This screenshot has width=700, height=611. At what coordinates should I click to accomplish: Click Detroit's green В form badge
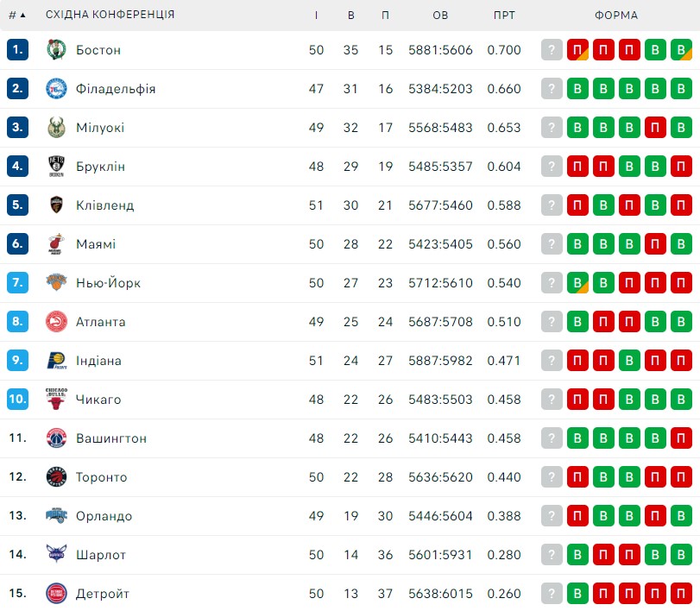pyautogui.click(x=577, y=593)
